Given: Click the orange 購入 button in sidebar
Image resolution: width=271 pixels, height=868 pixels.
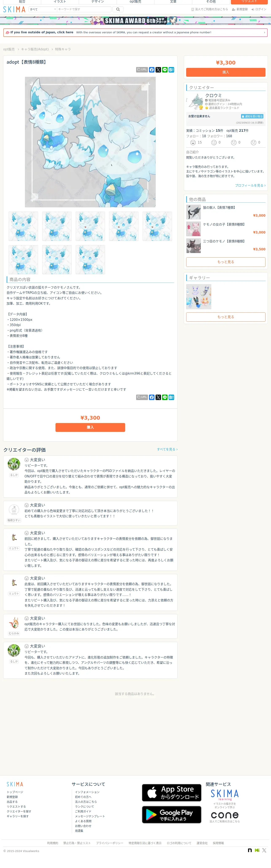Looking at the screenshot, I should [x=226, y=72].
